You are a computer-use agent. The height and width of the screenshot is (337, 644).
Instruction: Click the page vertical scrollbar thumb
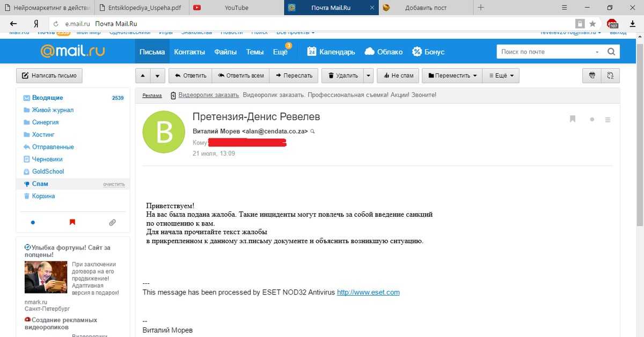click(640, 134)
